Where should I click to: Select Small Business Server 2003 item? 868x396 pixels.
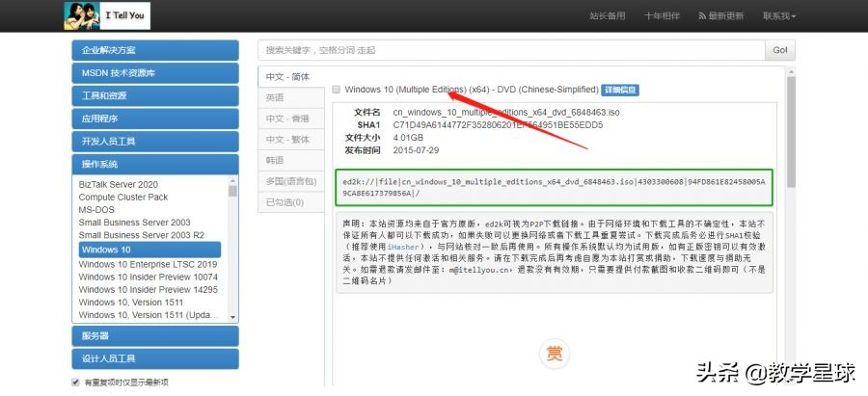tap(134, 223)
